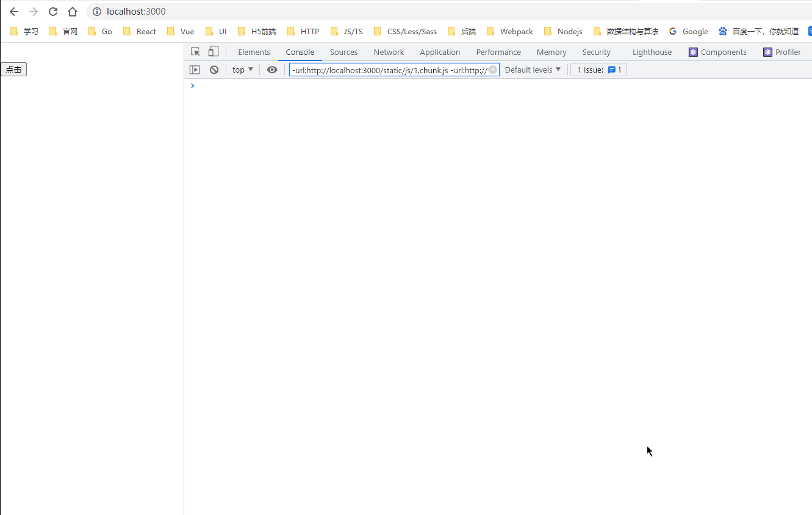Open the Google bookmark
The image size is (812, 515).
click(x=689, y=31)
